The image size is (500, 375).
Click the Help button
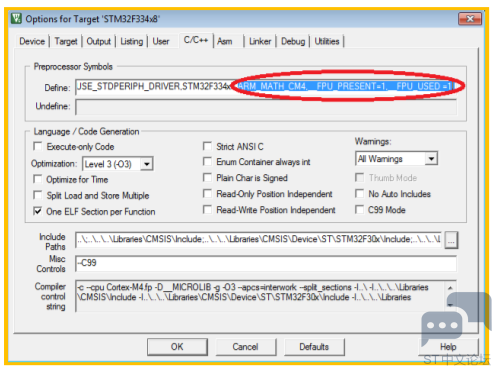tap(448, 347)
